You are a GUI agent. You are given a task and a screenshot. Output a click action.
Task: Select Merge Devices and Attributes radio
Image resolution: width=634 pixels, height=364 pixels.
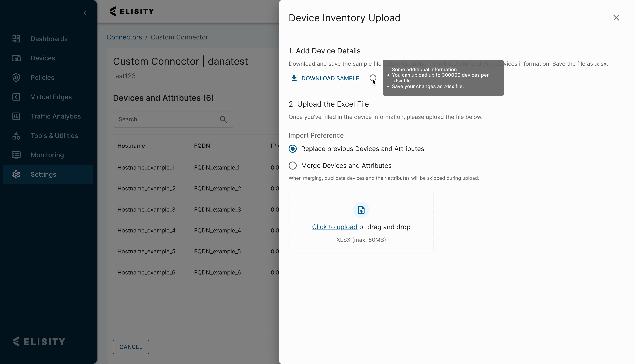(x=293, y=166)
